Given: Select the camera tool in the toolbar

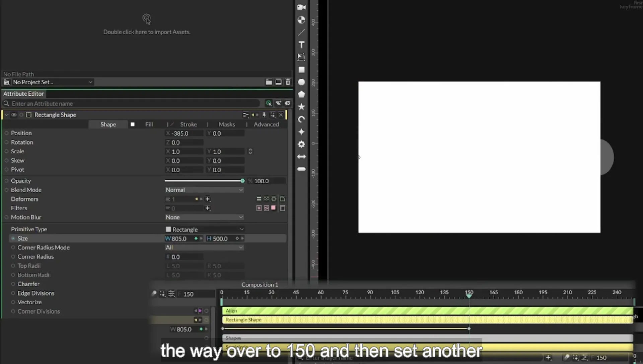Looking at the screenshot, I should pyautogui.click(x=301, y=7).
